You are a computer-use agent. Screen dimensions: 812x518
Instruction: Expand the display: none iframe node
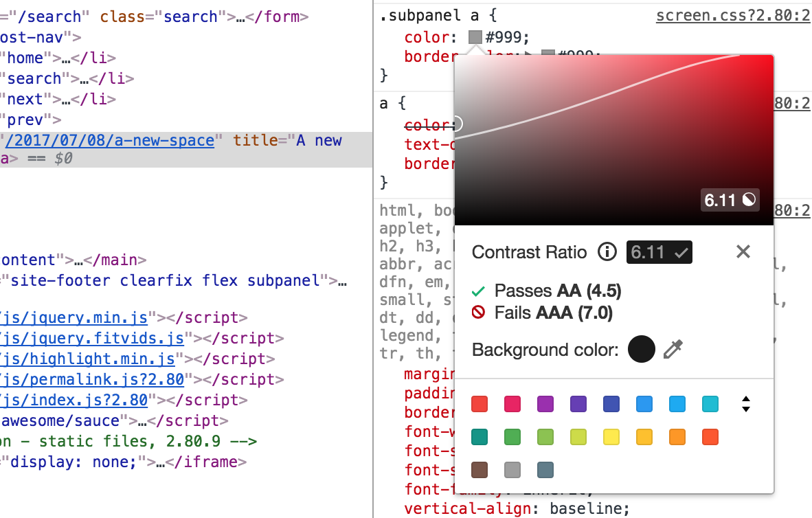(x=161, y=462)
